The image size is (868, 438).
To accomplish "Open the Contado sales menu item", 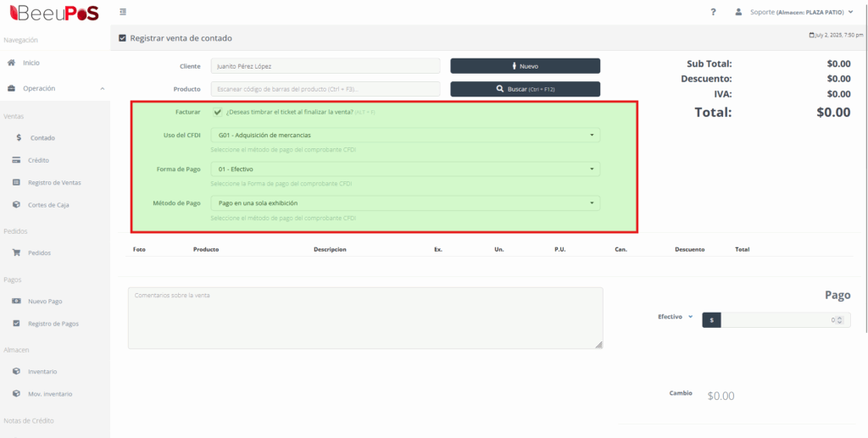I will click(42, 138).
